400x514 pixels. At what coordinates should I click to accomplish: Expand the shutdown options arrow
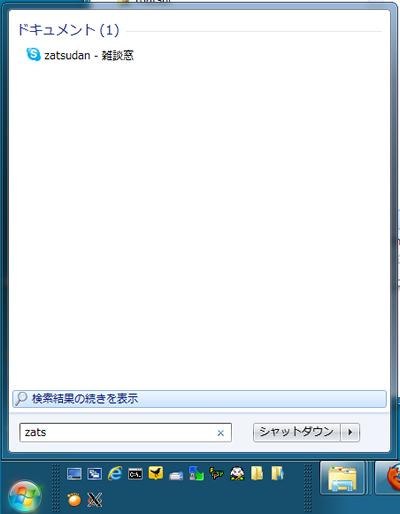[350, 432]
